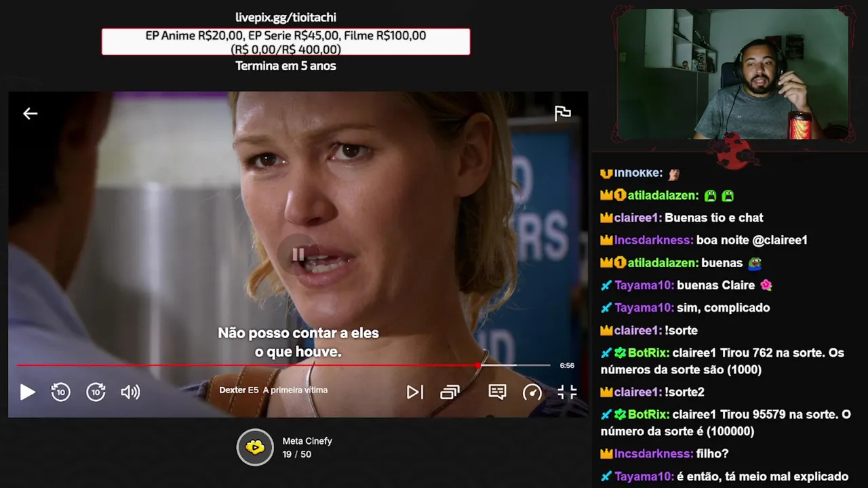Click the Meta Cinefy goal icon
Viewport: 868px width, 488px height.
[x=255, y=447]
